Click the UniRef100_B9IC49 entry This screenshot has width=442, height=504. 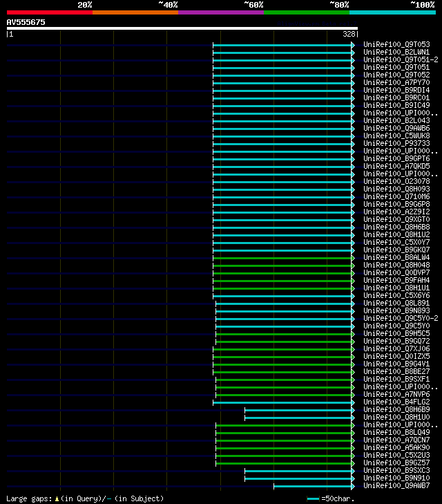point(396,105)
